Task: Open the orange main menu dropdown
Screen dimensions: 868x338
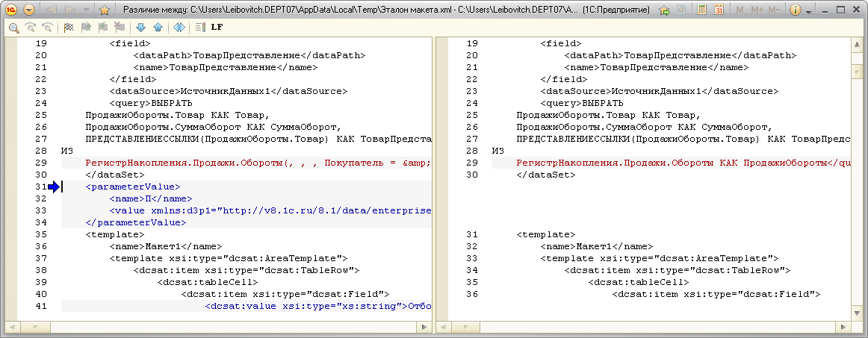Action: [28, 10]
